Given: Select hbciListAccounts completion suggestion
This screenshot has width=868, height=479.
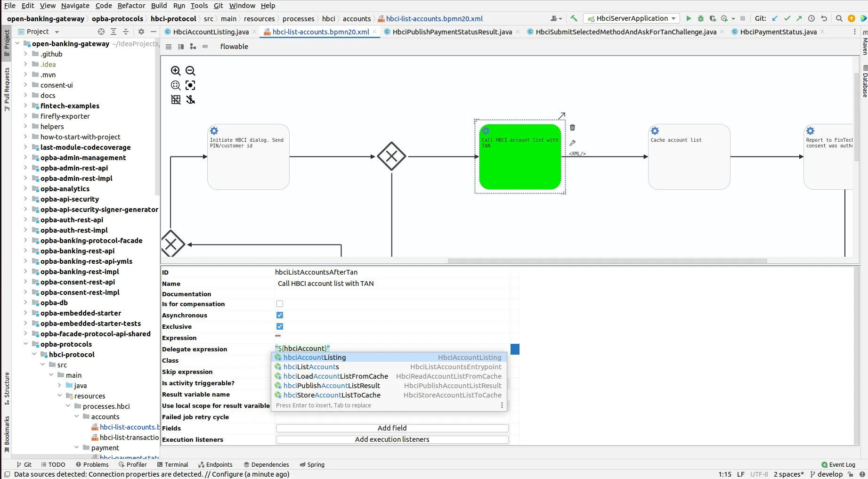Looking at the screenshot, I should (x=389, y=367).
